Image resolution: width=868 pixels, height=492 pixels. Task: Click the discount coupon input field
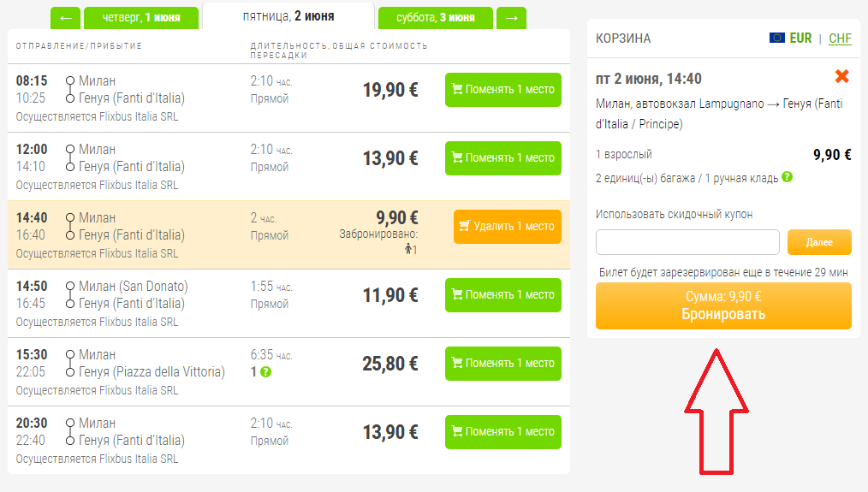[687, 242]
